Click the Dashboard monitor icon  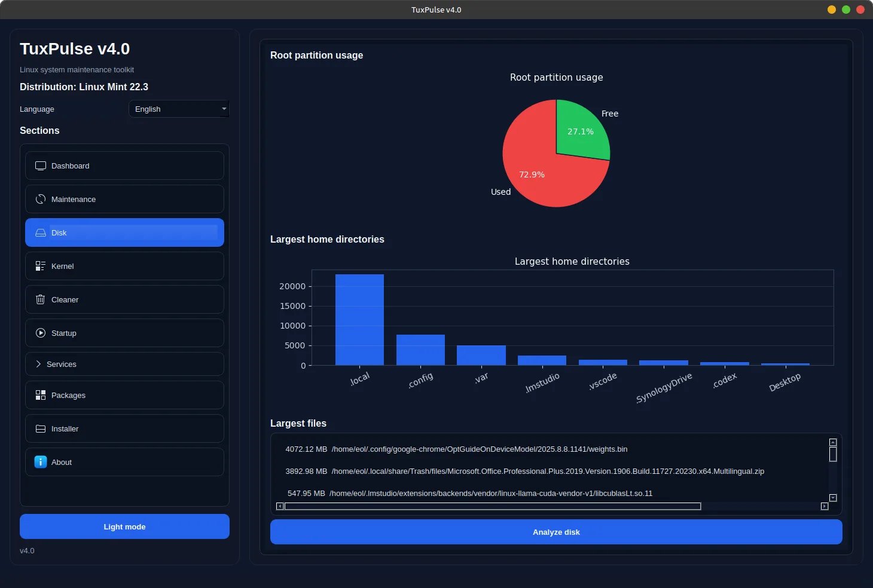click(41, 166)
